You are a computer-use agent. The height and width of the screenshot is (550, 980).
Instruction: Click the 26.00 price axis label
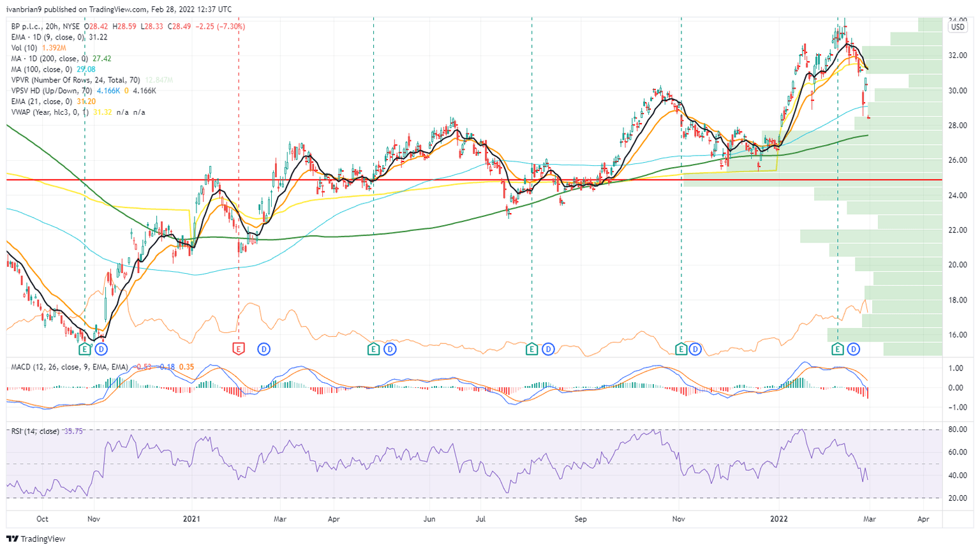(x=958, y=160)
